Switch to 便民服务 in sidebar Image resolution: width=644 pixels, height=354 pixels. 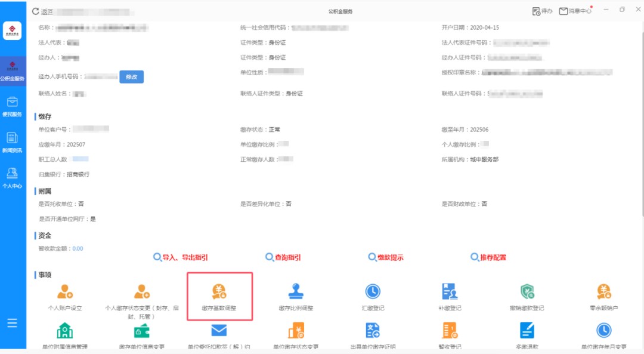tap(13, 107)
